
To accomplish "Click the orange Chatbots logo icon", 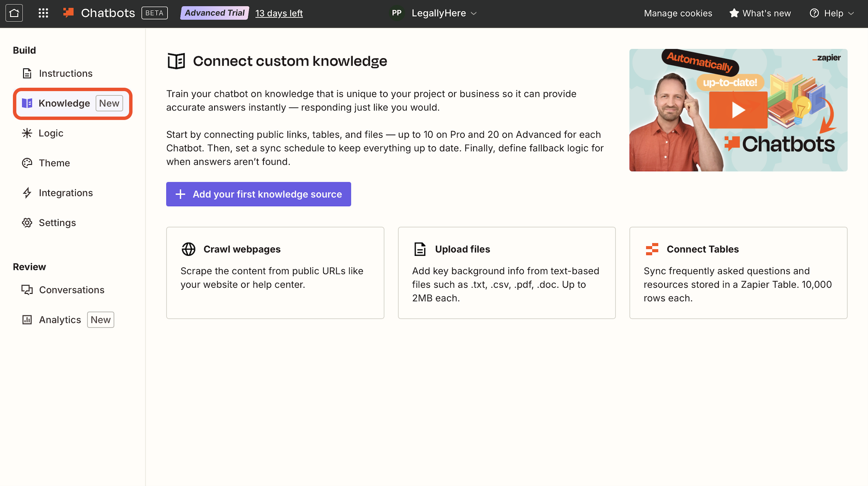I will click(69, 13).
